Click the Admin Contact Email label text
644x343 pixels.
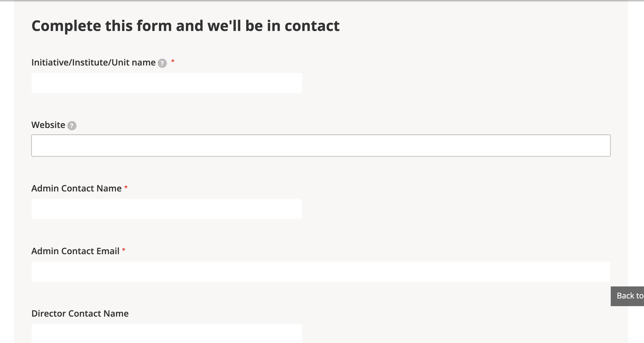(75, 251)
